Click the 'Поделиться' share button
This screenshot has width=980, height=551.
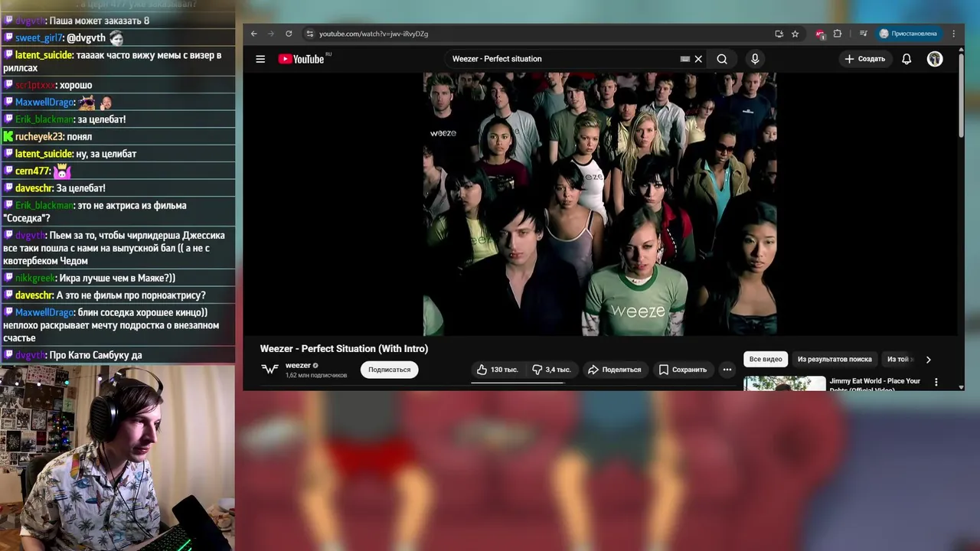(614, 370)
